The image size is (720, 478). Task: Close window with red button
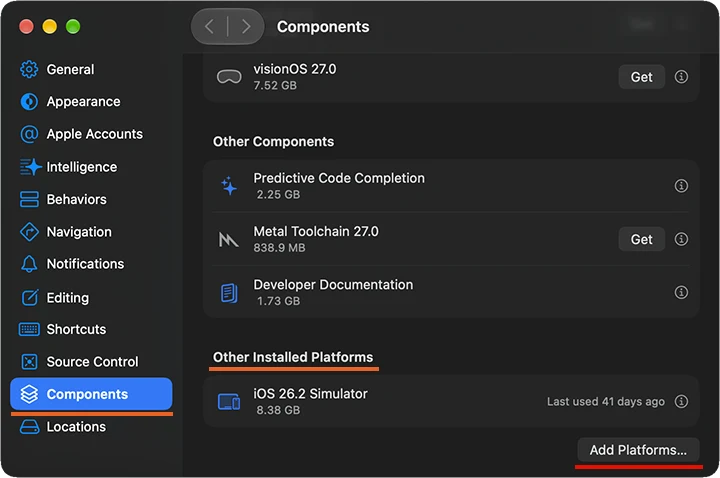point(26,27)
